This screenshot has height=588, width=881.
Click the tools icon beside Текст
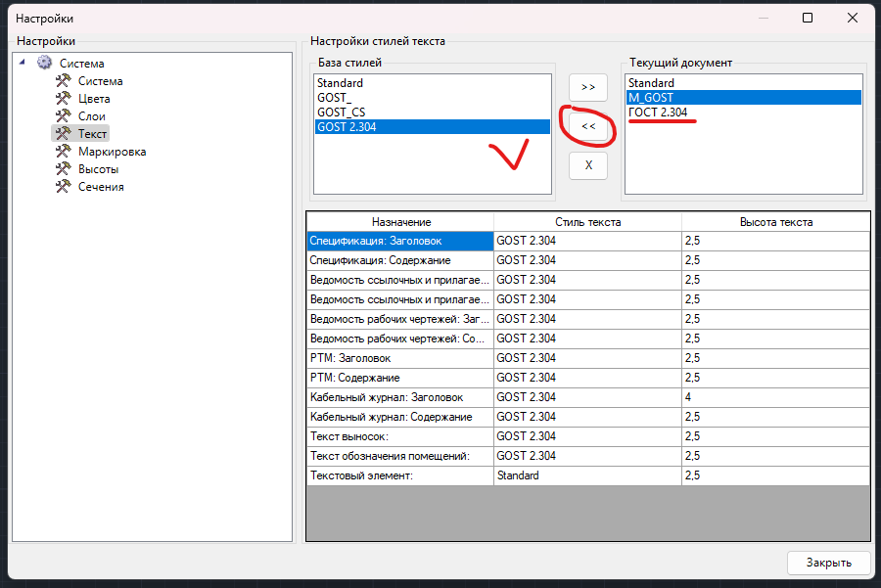coord(64,134)
